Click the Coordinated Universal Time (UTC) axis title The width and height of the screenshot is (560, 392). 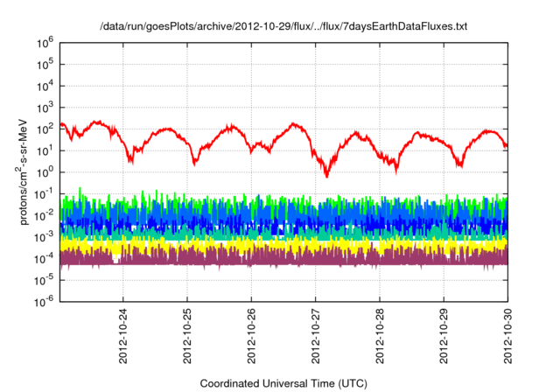pyautogui.click(x=283, y=384)
